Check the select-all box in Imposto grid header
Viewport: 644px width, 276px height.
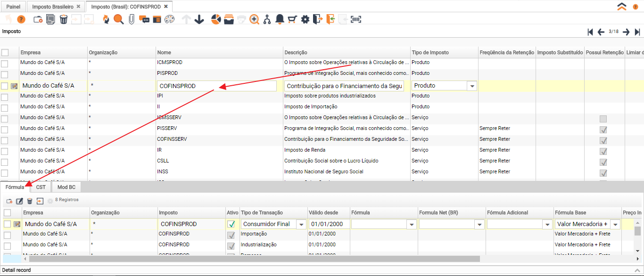[5, 53]
